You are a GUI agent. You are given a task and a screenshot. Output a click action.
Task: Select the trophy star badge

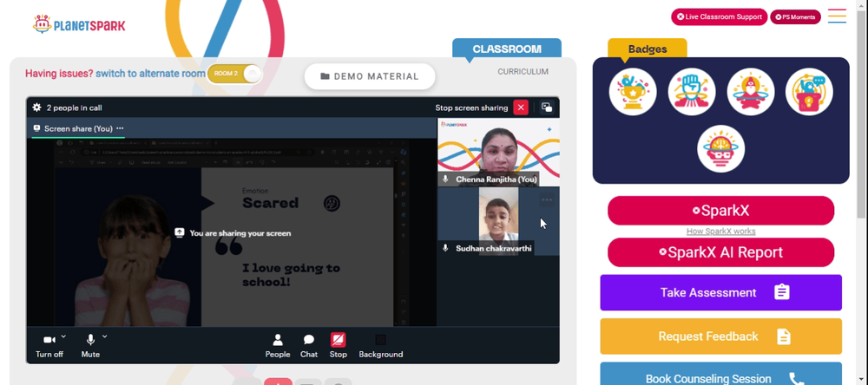pyautogui.click(x=633, y=92)
